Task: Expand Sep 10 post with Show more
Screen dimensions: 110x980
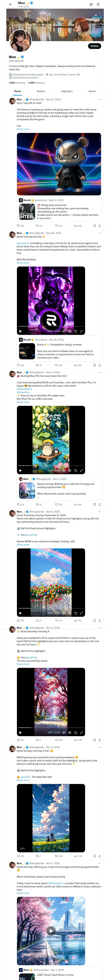Action: [23, 129]
